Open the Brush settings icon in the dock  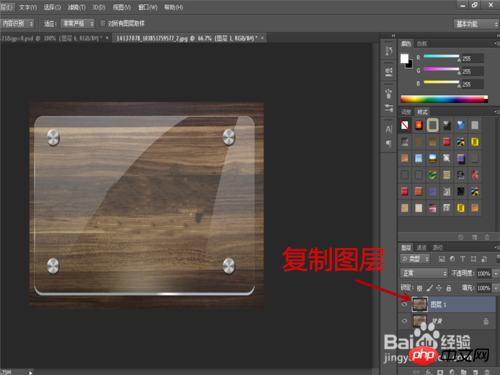(x=389, y=108)
